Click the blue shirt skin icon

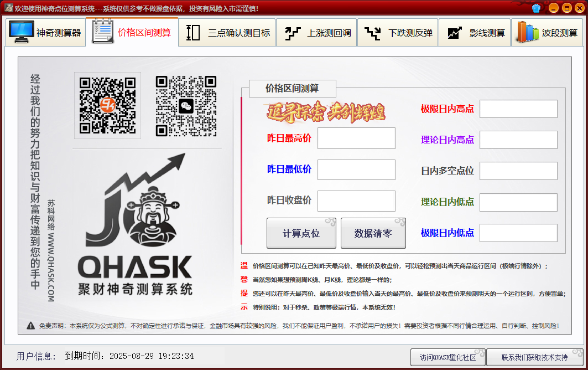[x=536, y=8]
